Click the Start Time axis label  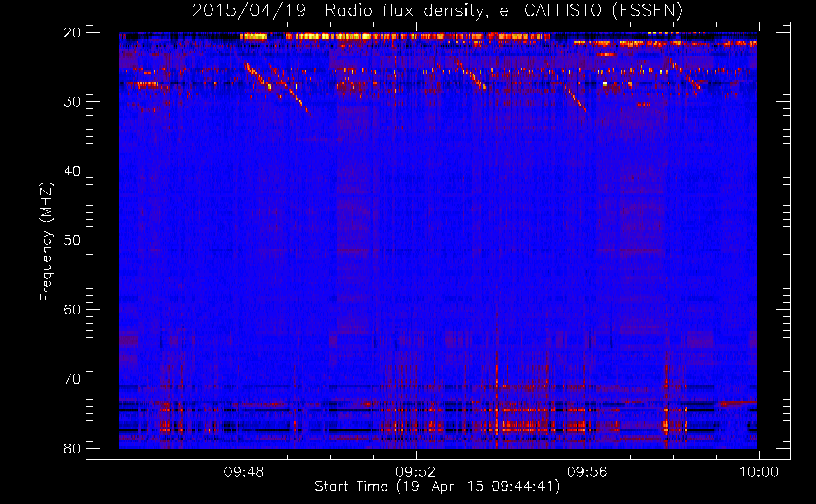click(437, 487)
